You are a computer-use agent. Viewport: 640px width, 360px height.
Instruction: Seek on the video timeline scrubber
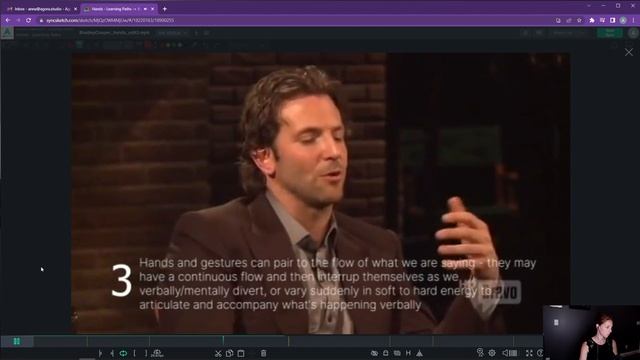point(288,341)
